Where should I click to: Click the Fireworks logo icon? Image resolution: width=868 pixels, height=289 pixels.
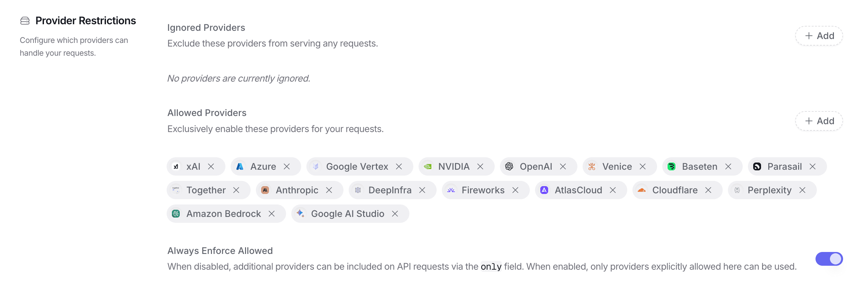[x=451, y=190]
